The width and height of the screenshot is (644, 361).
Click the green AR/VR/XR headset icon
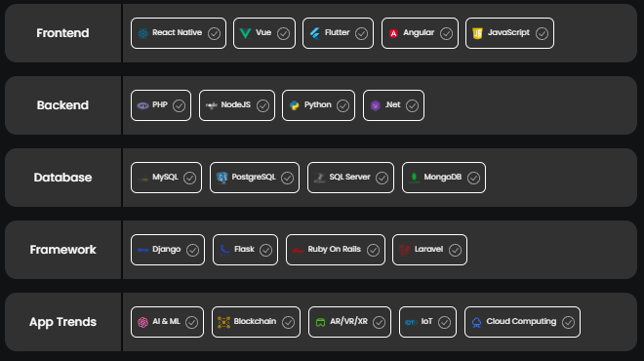(x=320, y=322)
